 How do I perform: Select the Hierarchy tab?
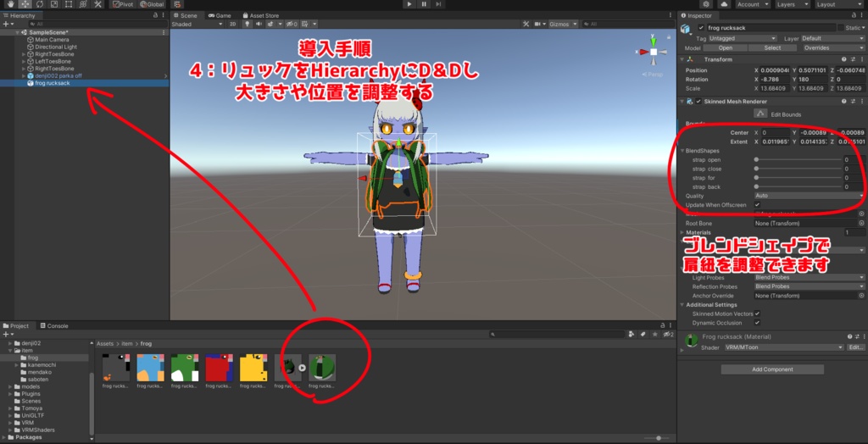point(19,15)
